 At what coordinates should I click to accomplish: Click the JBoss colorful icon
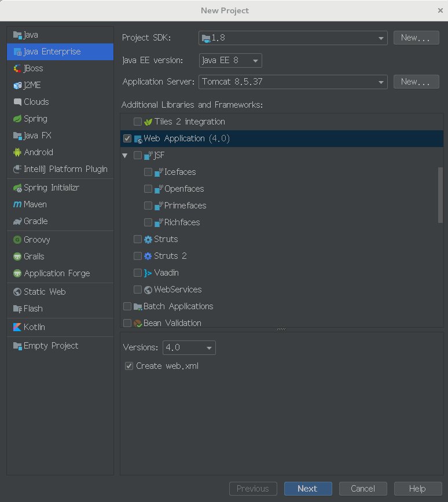(17, 68)
